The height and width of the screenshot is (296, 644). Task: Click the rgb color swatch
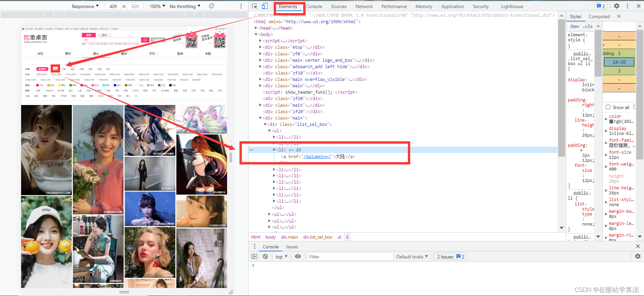coord(611,121)
